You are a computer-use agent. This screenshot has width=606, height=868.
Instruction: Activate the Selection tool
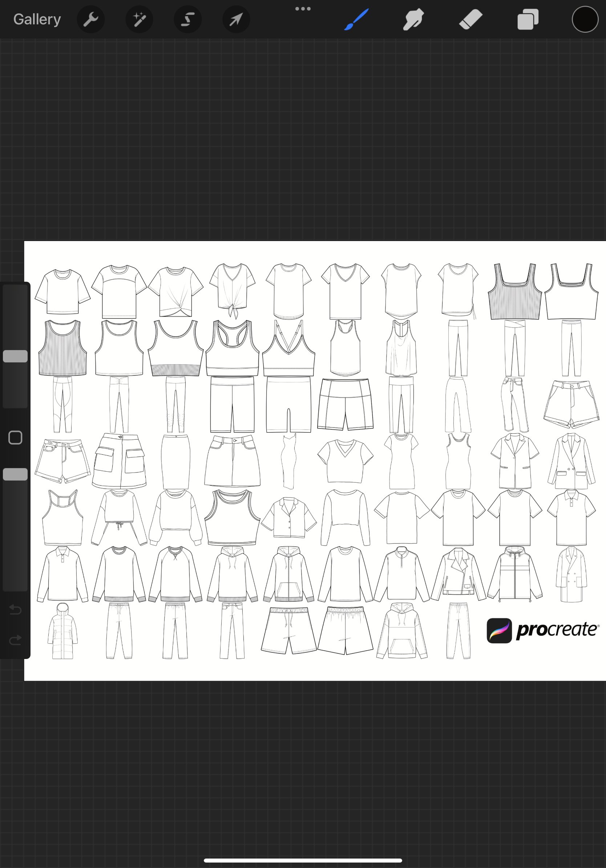[x=187, y=19]
